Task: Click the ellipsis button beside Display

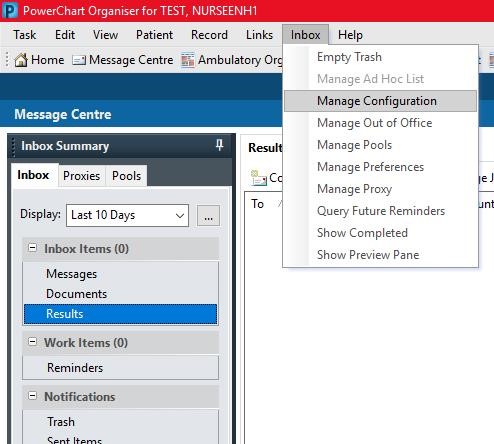Action: 208,216
